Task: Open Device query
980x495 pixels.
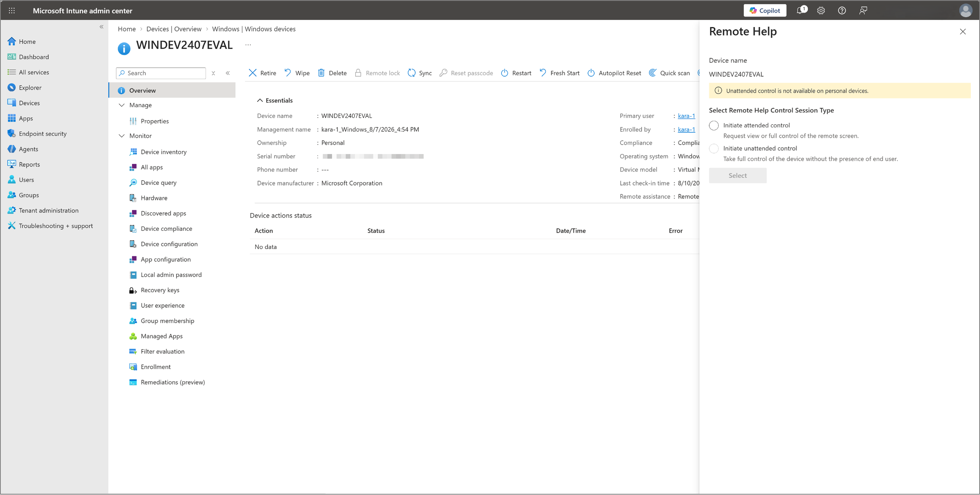Action: pyautogui.click(x=158, y=182)
